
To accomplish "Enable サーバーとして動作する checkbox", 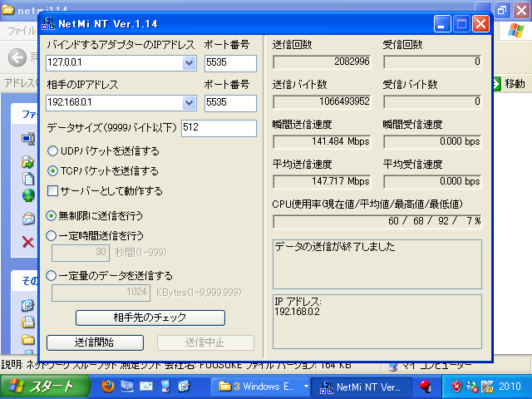I will pyautogui.click(x=53, y=191).
